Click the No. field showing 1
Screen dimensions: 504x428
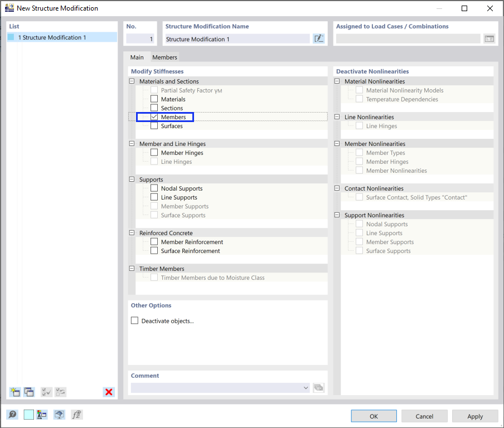pos(140,39)
